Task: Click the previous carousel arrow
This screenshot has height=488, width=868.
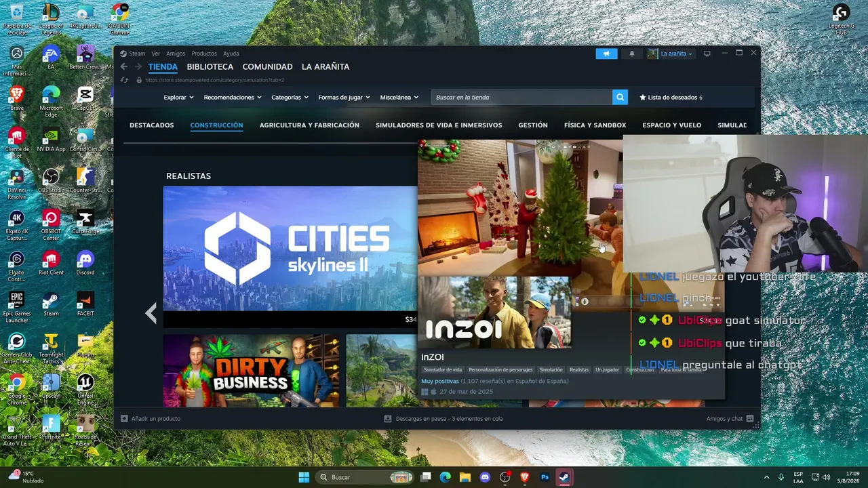Action: (151, 312)
